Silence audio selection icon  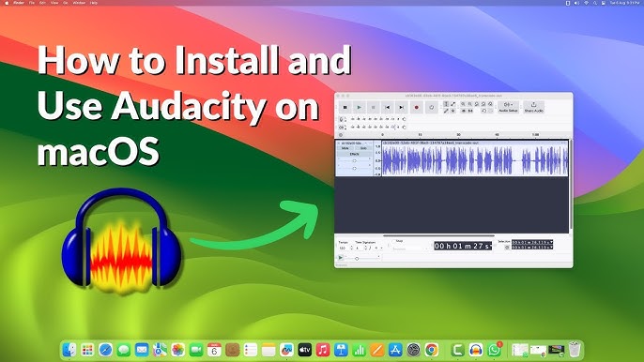(x=470, y=111)
